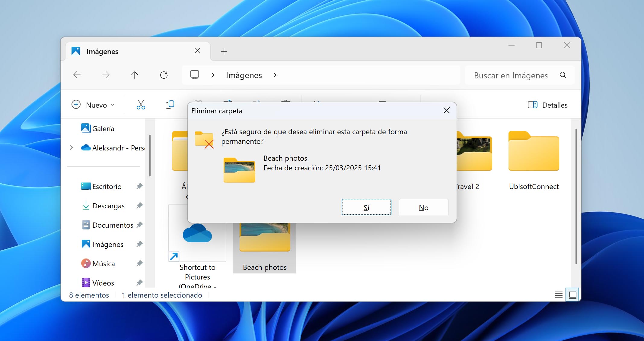This screenshot has height=341, width=644.
Task: Minimize the Explorer window
Action: (x=512, y=45)
